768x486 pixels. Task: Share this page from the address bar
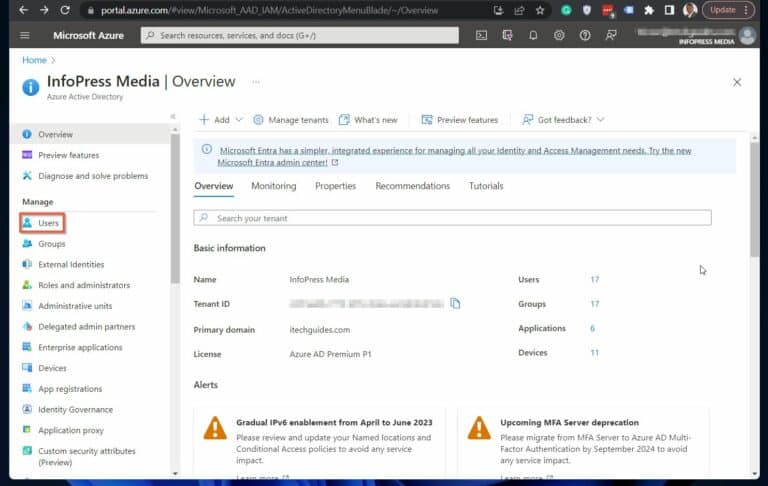click(519, 10)
